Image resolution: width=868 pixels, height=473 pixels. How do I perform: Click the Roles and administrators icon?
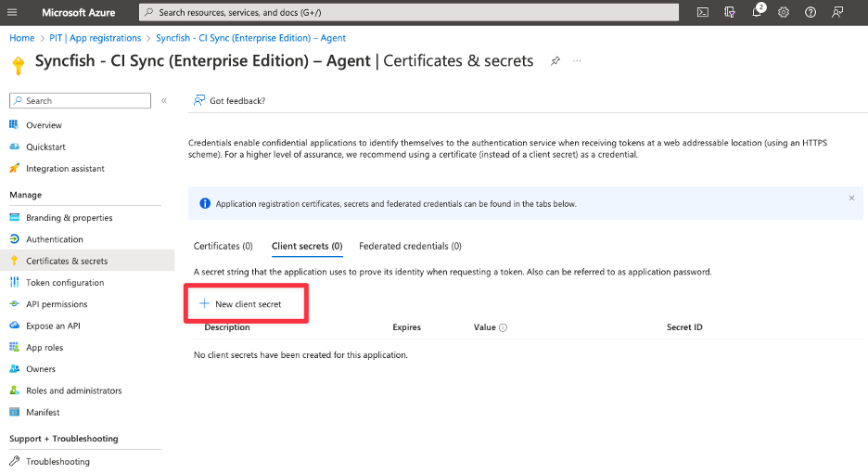pyautogui.click(x=15, y=390)
